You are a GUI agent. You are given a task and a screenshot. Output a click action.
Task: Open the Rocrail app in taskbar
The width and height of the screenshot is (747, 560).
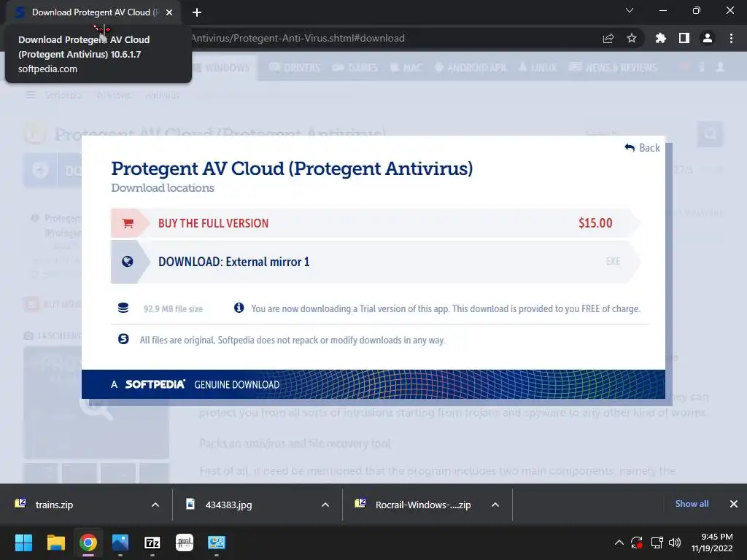185,542
